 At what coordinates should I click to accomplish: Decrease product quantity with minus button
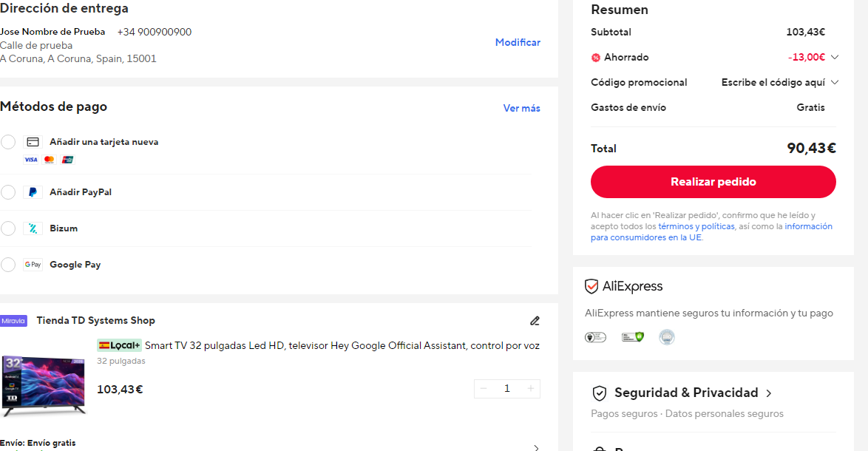point(484,388)
